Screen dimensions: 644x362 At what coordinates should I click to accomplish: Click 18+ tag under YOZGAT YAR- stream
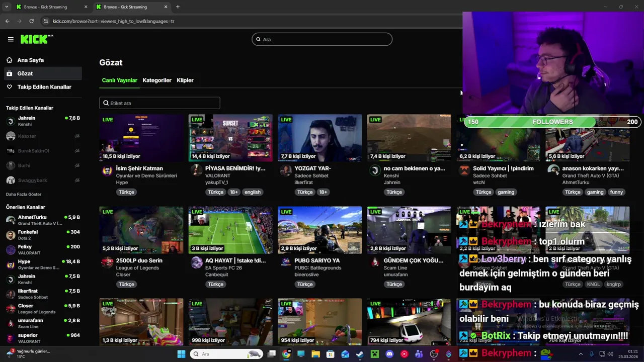tap(323, 192)
